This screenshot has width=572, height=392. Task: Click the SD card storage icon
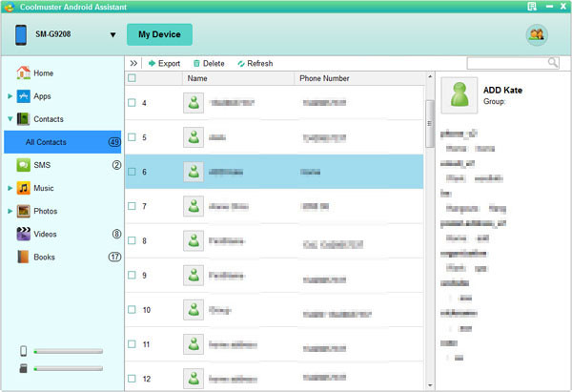point(23,368)
